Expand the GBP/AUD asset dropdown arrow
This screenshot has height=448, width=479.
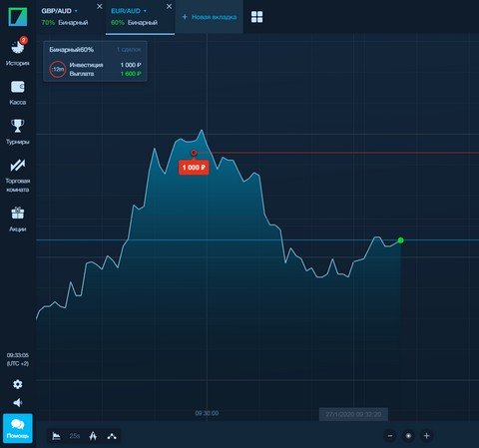pos(76,11)
